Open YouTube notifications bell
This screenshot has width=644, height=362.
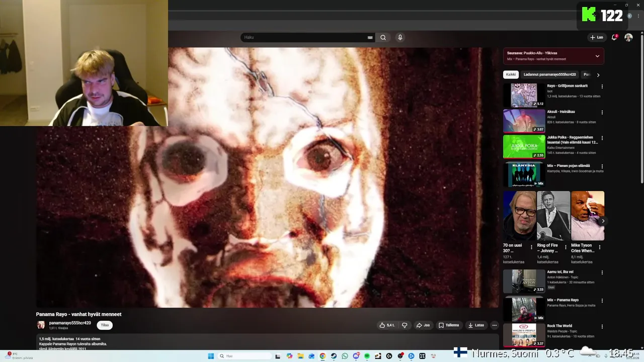(x=614, y=37)
